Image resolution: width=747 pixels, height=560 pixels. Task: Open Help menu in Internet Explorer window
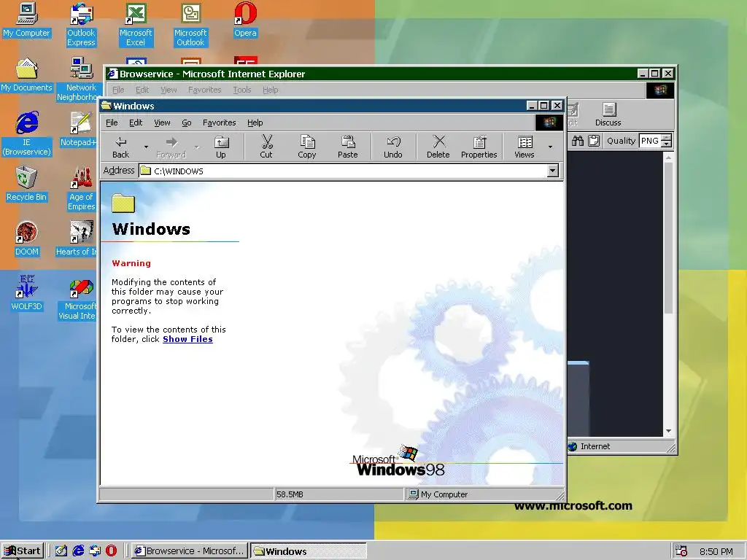(270, 90)
